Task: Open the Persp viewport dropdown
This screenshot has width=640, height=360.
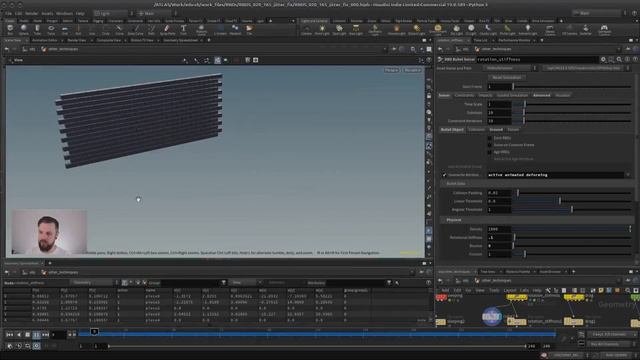Action: (x=391, y=70)
